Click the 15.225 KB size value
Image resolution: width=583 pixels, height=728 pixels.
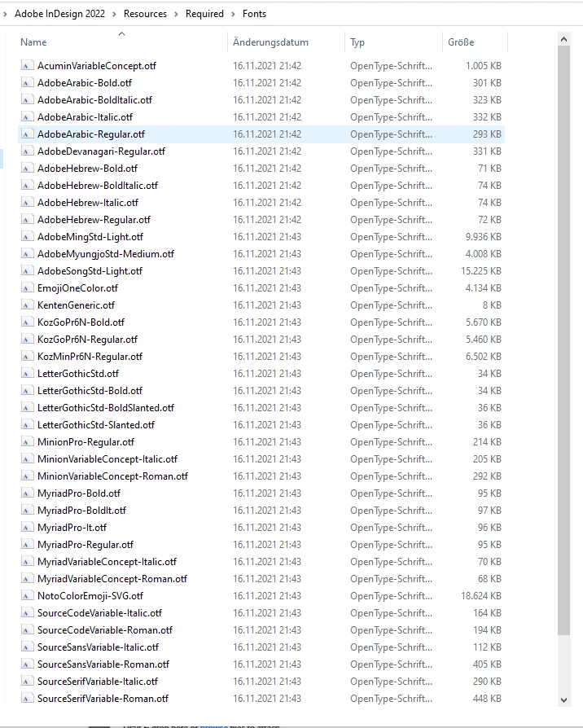[481, 271]
